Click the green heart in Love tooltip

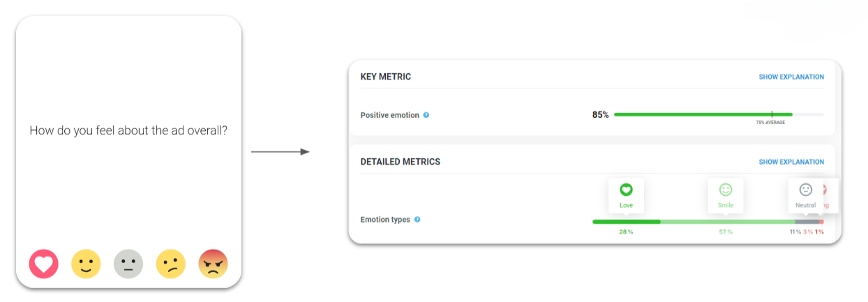point(626,190)
